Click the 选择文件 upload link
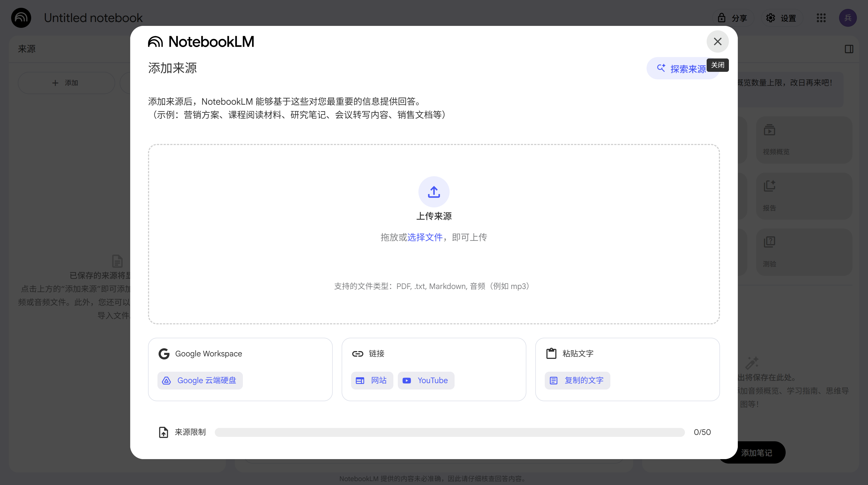This screenshot has height=485, width=868. click(x=425, y=237)
